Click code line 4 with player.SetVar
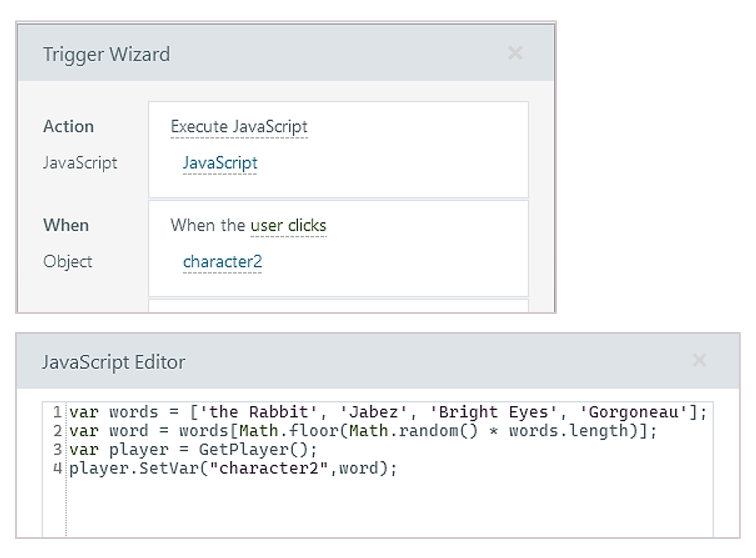Image resolution: width=756 pixels, height=558 pixels. pos(233,469)
